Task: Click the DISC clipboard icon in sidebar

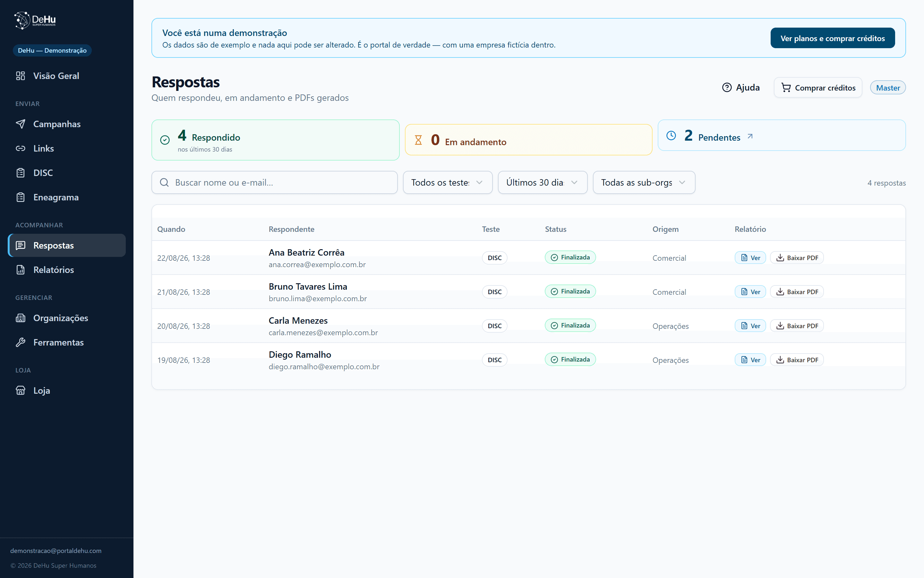Action: tap(21, 173)
